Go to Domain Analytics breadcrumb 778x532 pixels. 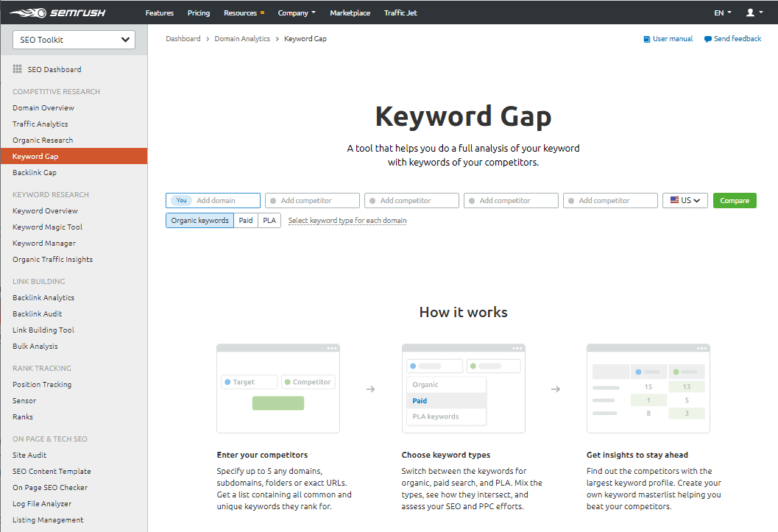242,39
